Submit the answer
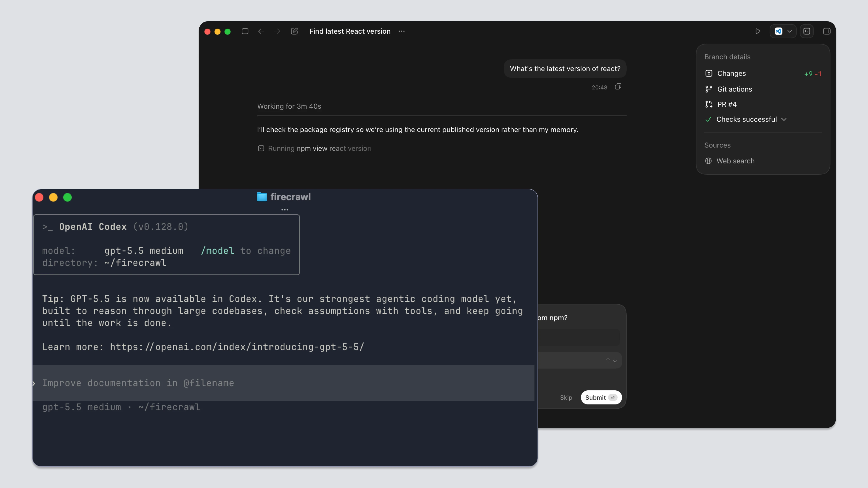 pyautogui.click(x=601, y=398)
